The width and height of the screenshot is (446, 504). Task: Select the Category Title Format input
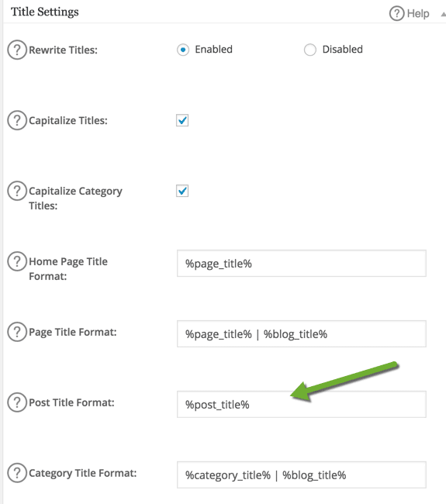click(x=301, y=475)
